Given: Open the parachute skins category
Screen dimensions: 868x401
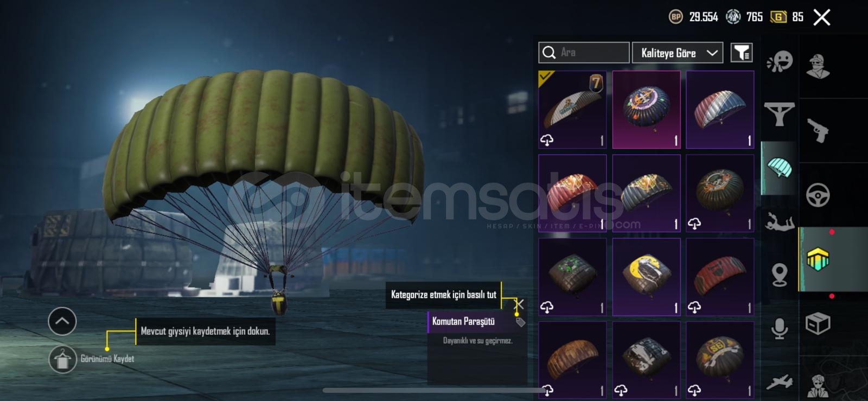Looking at the screenshot, I should click(x=780, y=168).
